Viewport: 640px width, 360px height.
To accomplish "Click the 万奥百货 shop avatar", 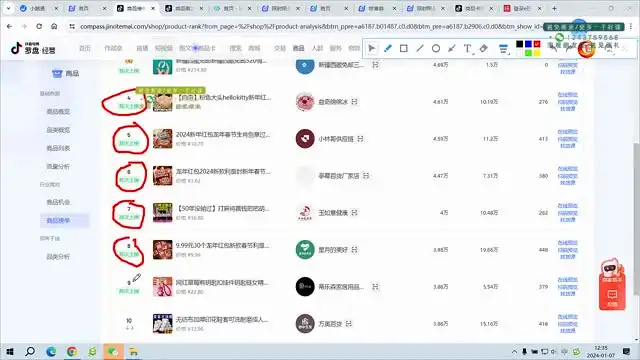I will coord(305,323).
